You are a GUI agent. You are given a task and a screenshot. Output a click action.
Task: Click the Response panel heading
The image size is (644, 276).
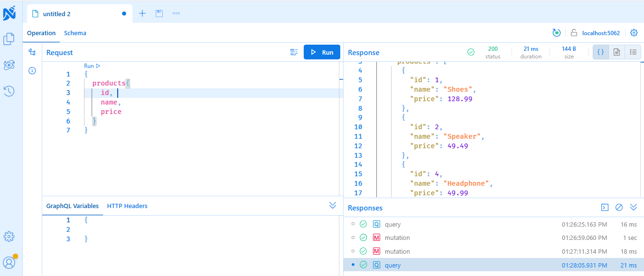pos(364,52)
